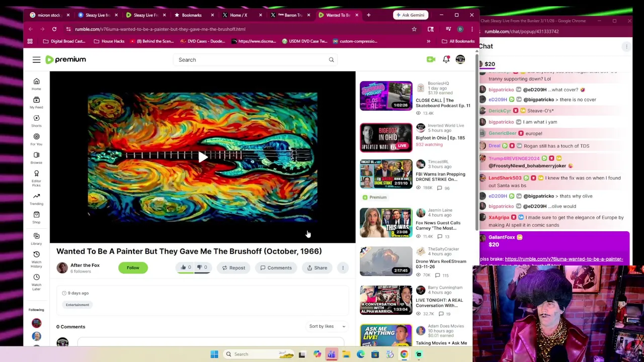Open the notifications bell
Viewport: 644px width, 362px height.
point(446,59)
